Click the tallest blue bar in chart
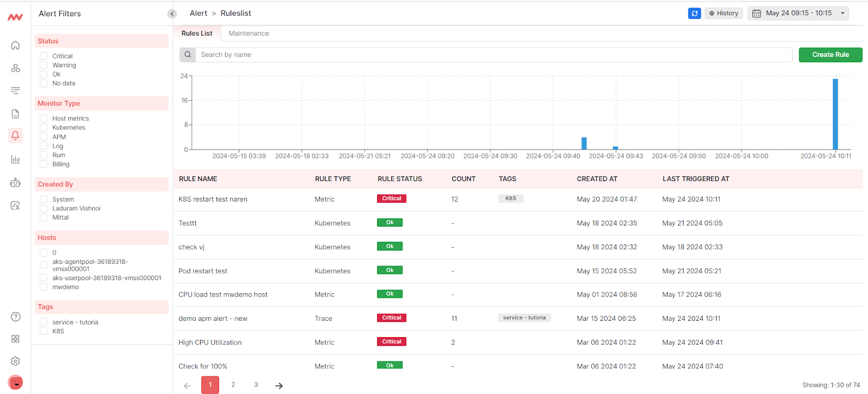Screen dimensions: 868x394 click(x=835, y=114)
